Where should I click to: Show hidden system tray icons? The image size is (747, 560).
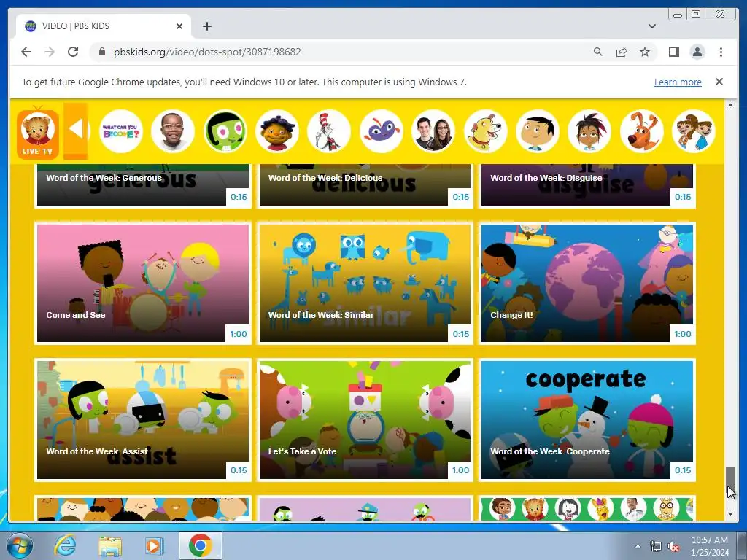click(x=638, y=546)
